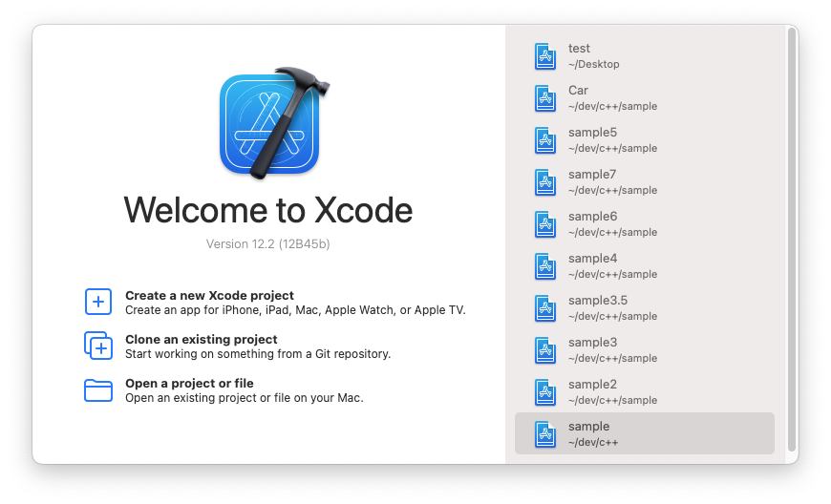The image size is (831, 504).
Task: Click the project icon beside sample5
Action: [545, 140]
